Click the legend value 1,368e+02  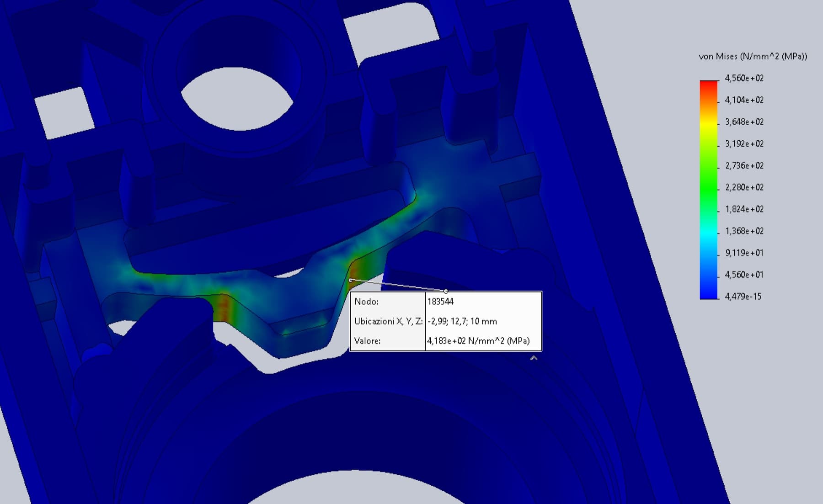pos(744,231)
